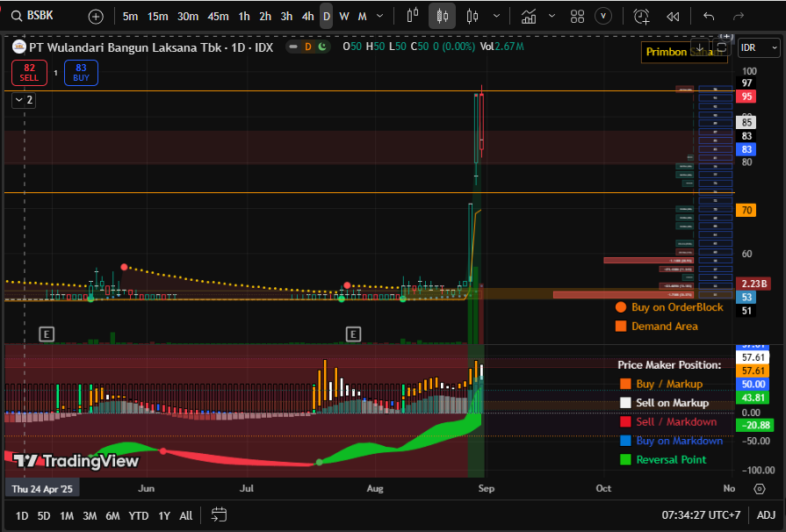Click the down arrow pane icon
This screenshot has width=786, height=532.
(700, 47)
